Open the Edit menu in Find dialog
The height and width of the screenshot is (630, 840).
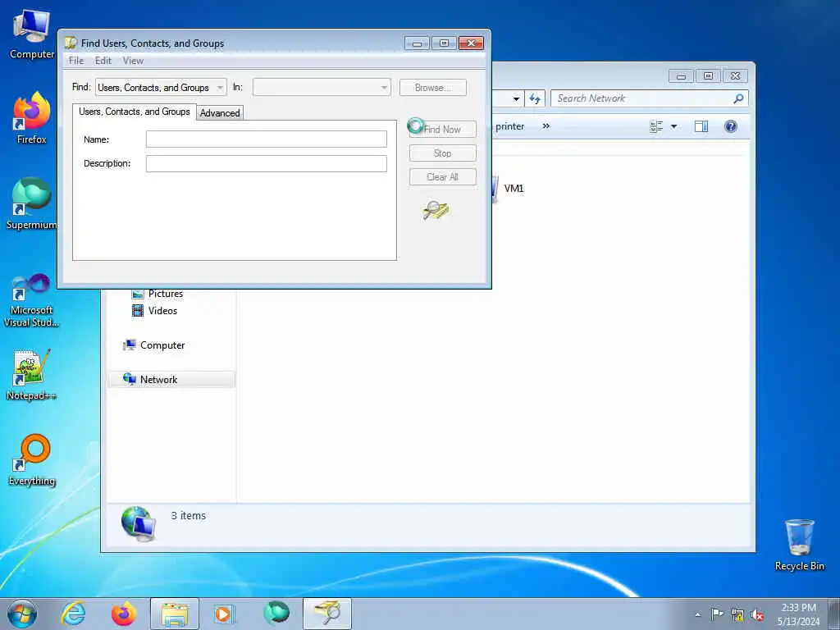pos(103,61)
